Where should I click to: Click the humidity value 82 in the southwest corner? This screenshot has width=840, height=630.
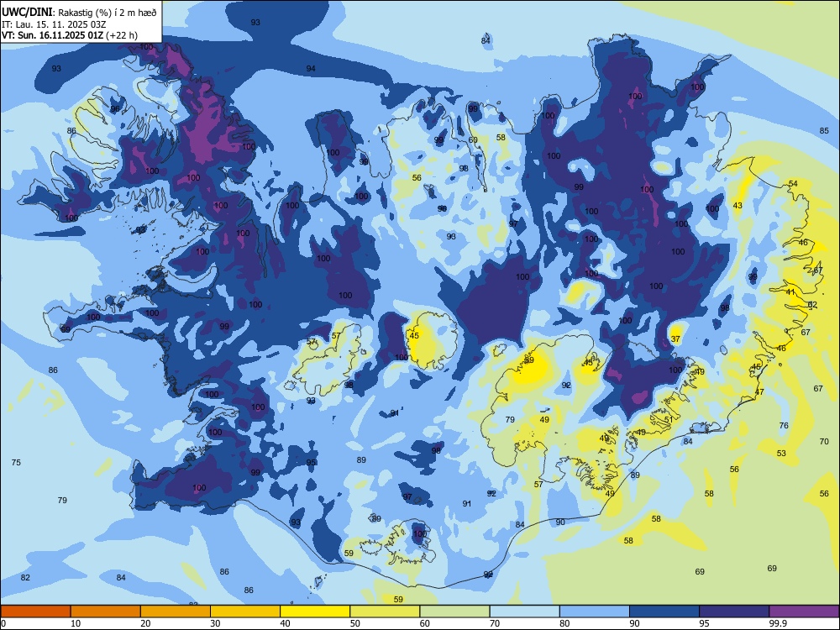[x=25, y=578]
